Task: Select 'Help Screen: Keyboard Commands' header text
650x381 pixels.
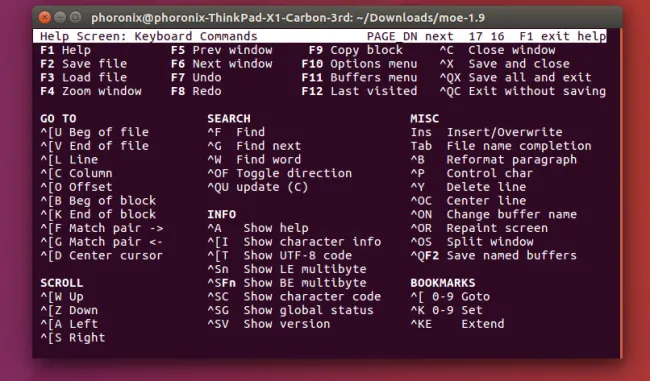Action: pos(148,36)
